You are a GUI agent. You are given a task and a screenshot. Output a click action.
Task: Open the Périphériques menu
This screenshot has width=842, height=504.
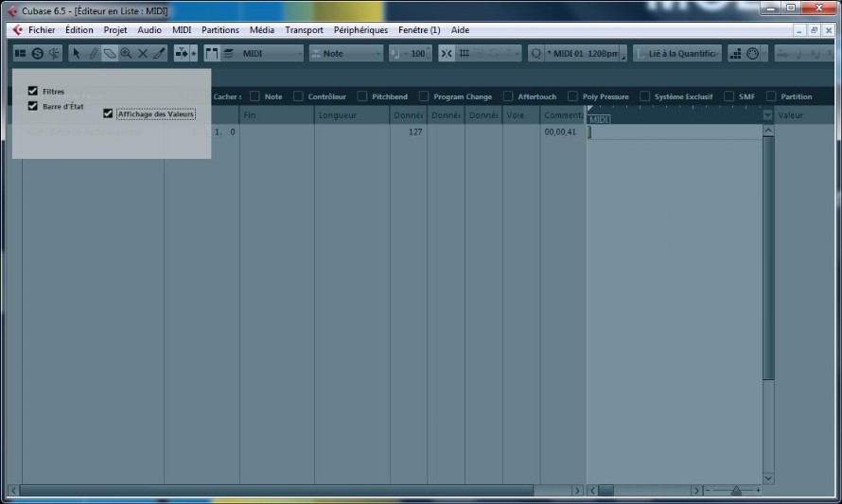360,30
